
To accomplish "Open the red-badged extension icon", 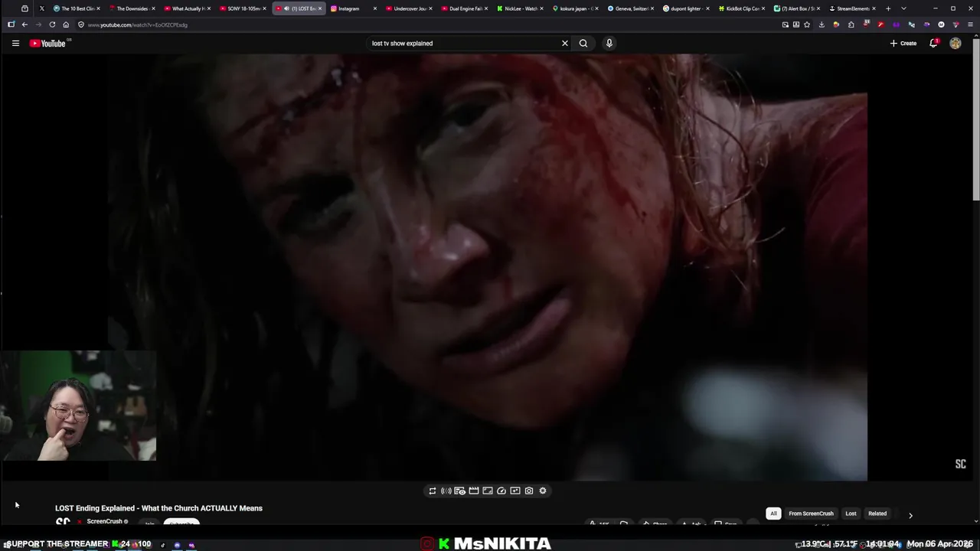I will point(866,24).
